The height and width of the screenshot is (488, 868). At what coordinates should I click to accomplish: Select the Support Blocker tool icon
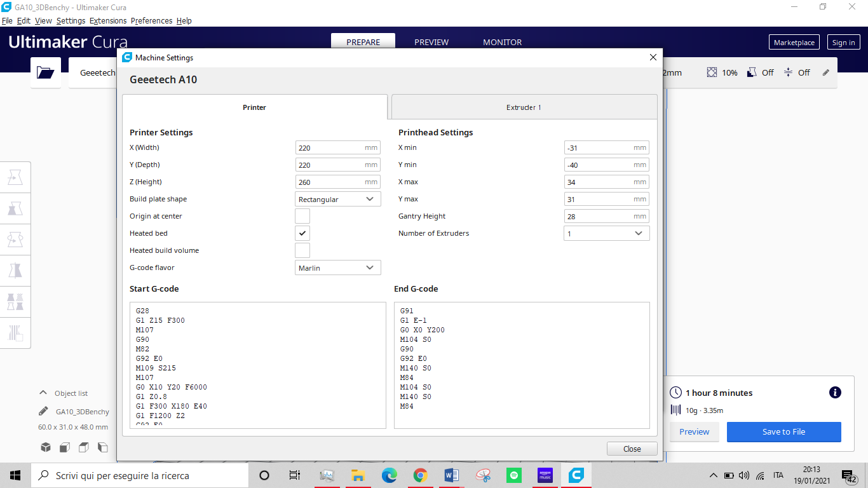coord(15,333)
